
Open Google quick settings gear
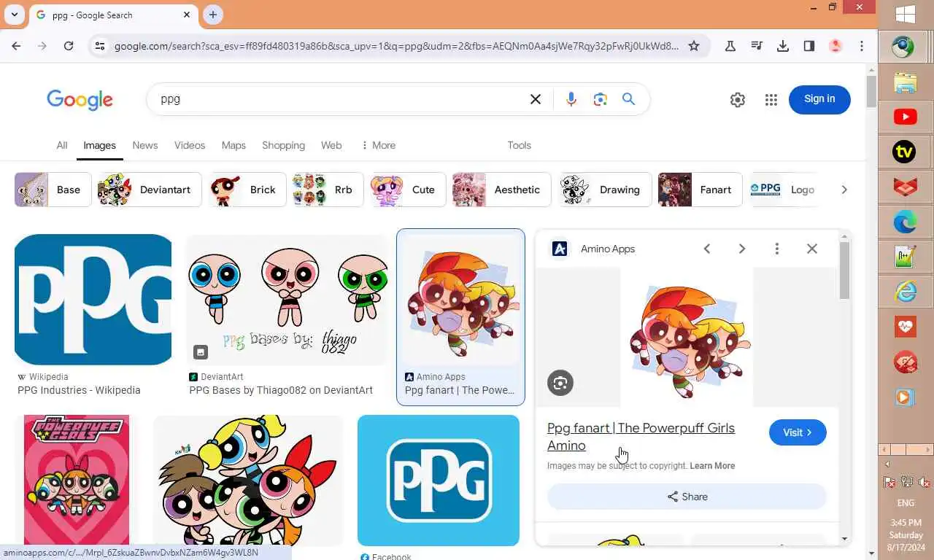738,100
